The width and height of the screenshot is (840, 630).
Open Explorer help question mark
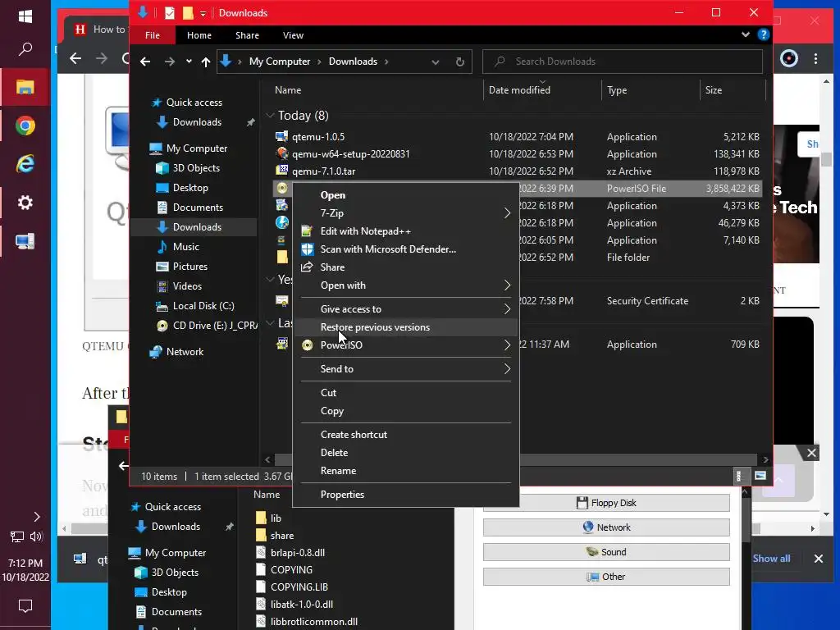pos(764,34)
